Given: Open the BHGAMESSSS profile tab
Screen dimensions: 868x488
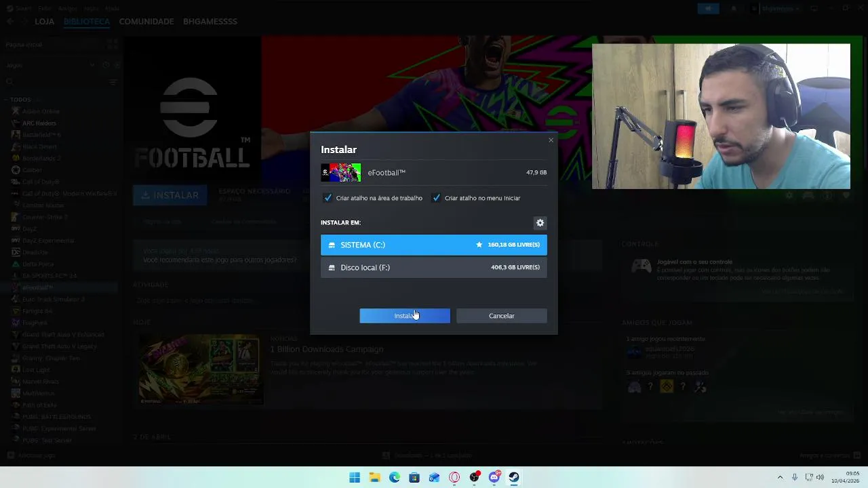Looking at the screenshot, I should coord(210,22).
